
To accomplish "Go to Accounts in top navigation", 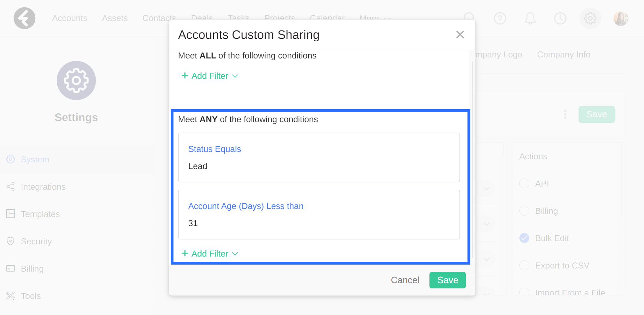I will point(70,18).
